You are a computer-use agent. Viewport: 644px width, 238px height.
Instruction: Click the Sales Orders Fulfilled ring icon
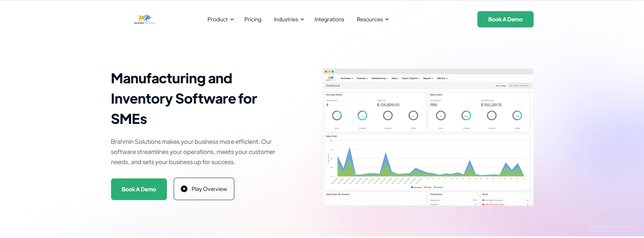pos(517,116)
